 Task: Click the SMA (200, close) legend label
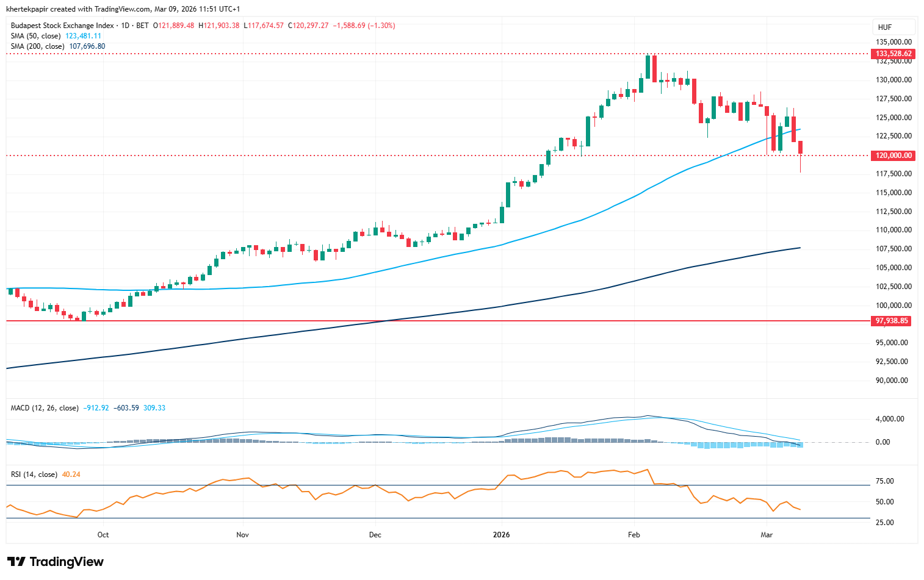[x=38, y=46]
